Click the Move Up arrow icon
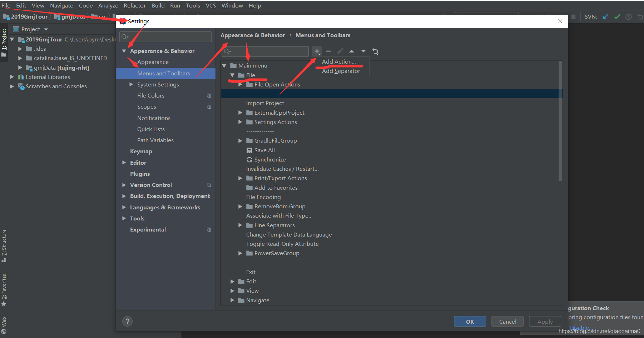Screen dimensions: 644x338 click(x=352, y=51)
